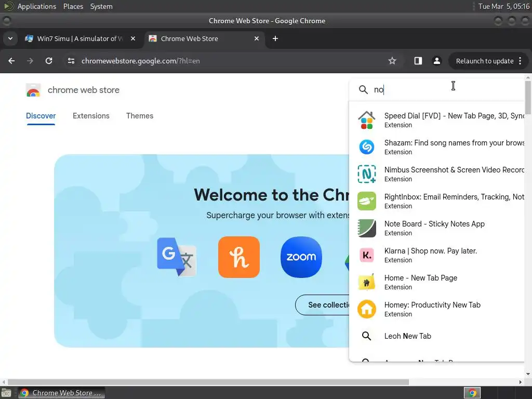The height and width of the screenshot is (399, 532).
Task: Click the Chrome Web Store rainbow logo
Action: coord(33,90)
